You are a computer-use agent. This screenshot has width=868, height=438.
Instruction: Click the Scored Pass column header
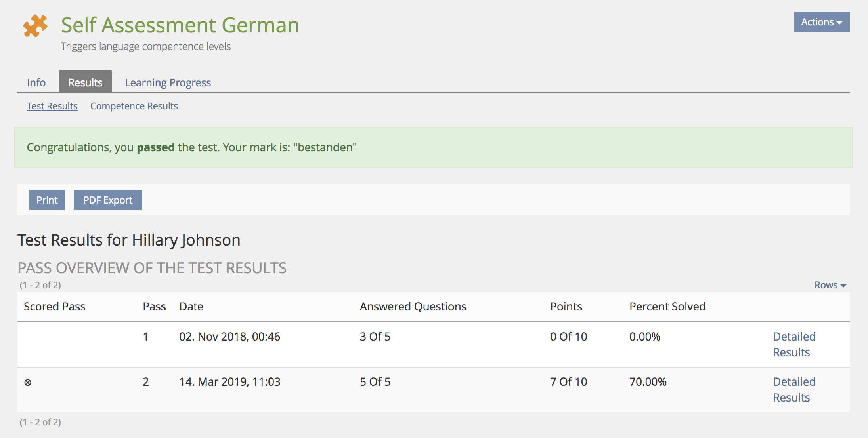point(54,307)
